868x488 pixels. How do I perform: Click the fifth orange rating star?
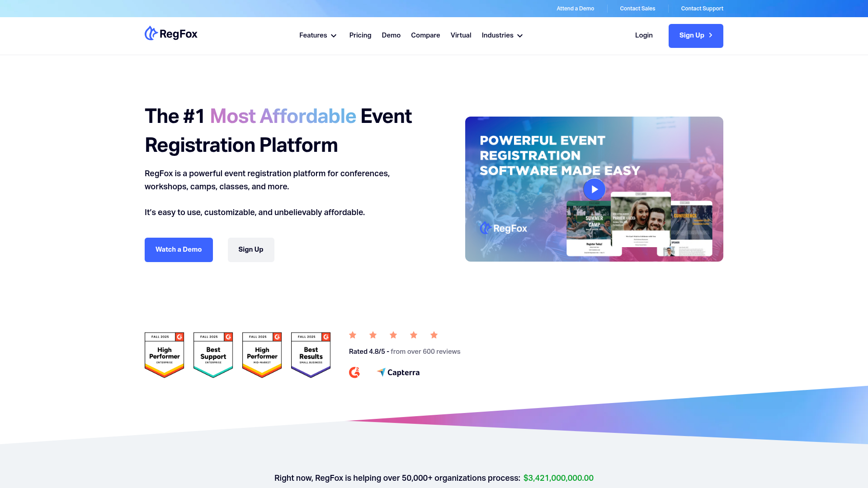click(434, 335)
